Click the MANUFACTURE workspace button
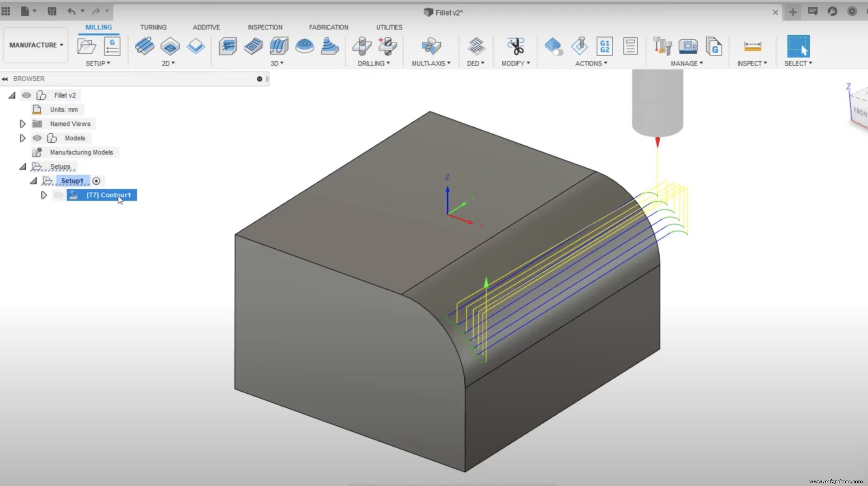Screen dimensions: 868x486 tap(35, 45)
